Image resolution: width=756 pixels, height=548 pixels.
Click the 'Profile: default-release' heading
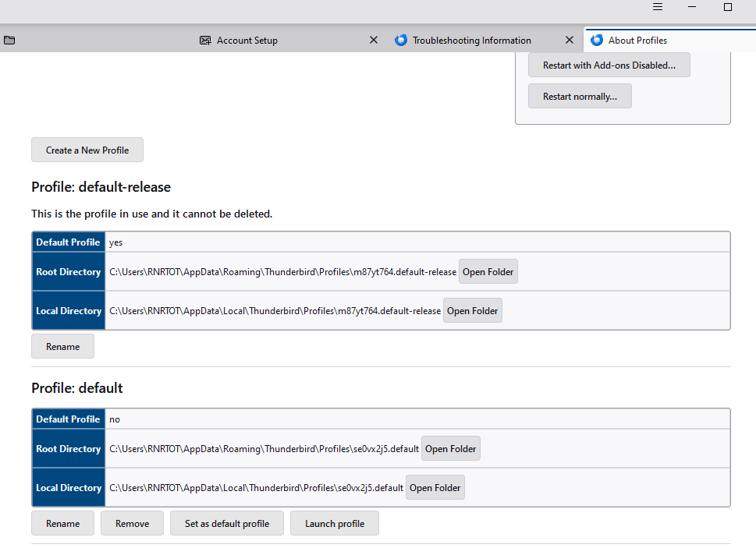(101, 187)
